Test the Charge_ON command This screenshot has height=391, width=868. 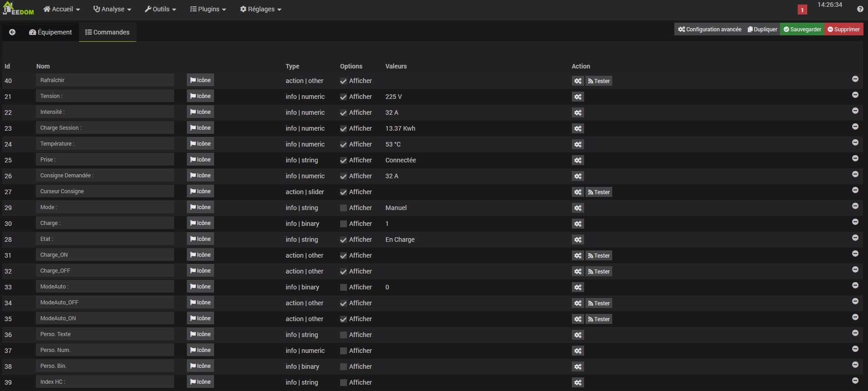(x=599, y=256)
